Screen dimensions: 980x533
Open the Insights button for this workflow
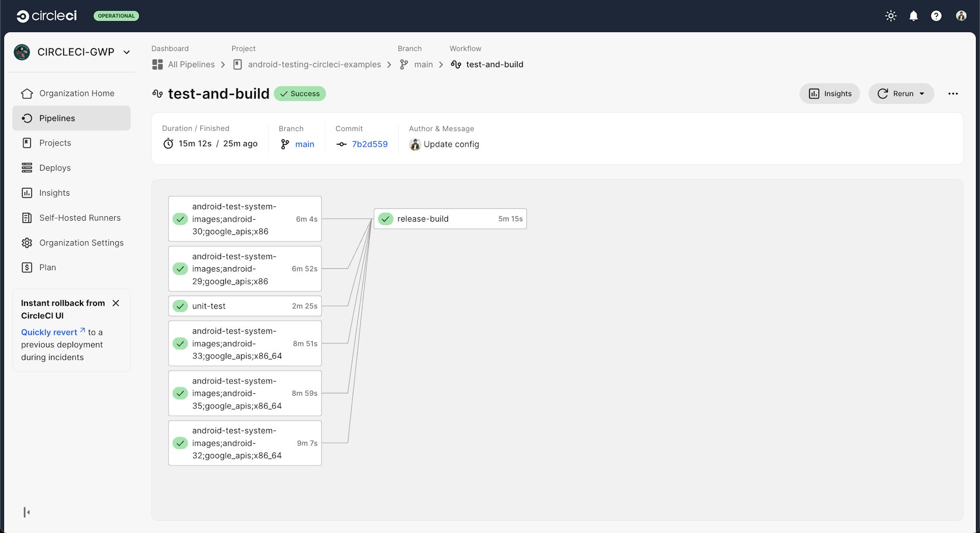(x=829, y=94)
